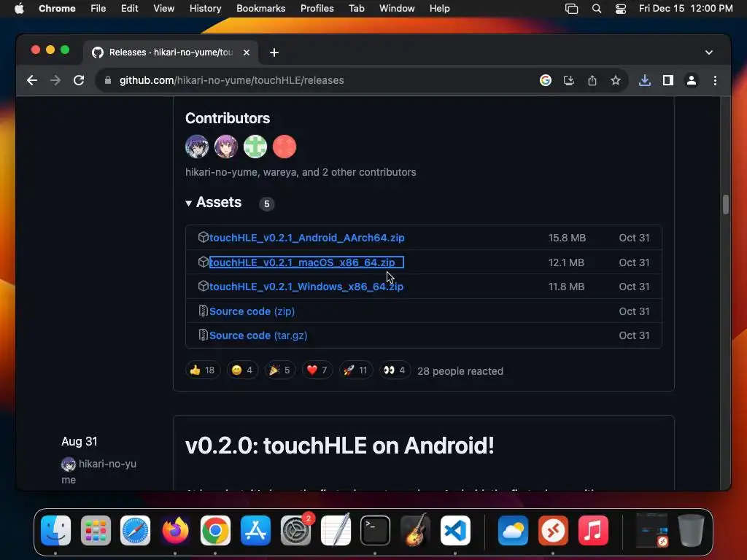Open Terminal from the Dock
The image size is (747, 560).
click(x=376, y=530)
